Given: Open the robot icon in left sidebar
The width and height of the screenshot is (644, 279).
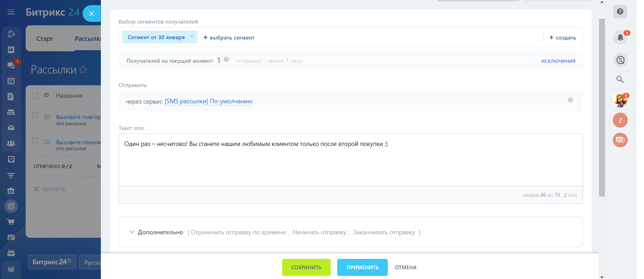Looking at the screenshot, I should tap(11, 253).
